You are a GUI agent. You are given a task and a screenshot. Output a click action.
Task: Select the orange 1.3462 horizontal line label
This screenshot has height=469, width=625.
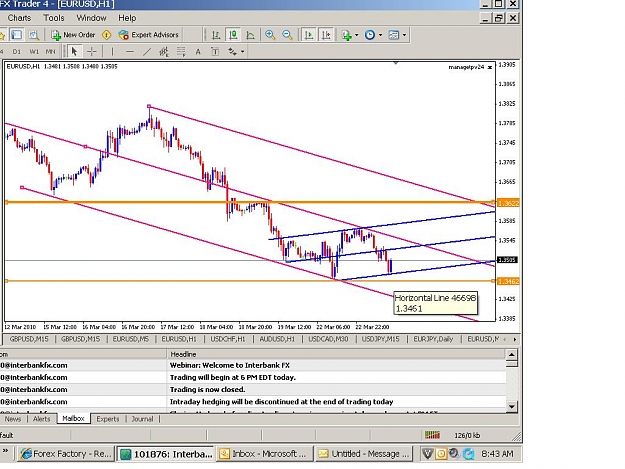509,281
